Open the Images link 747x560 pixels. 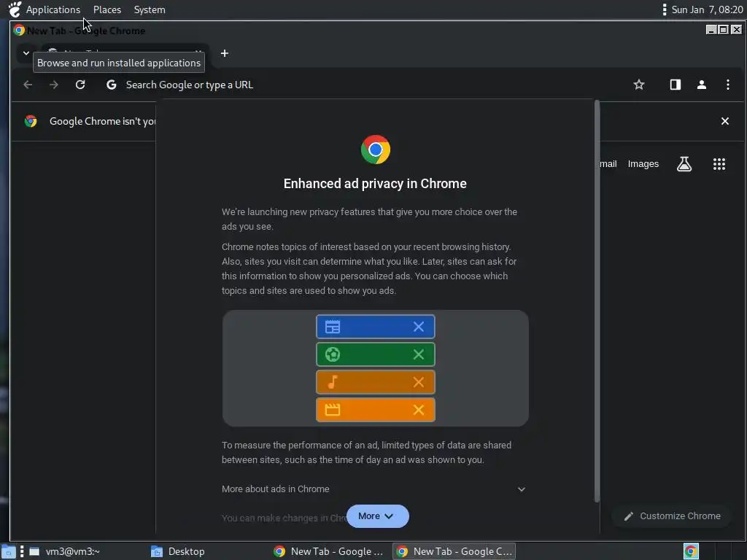coord(643,164)
